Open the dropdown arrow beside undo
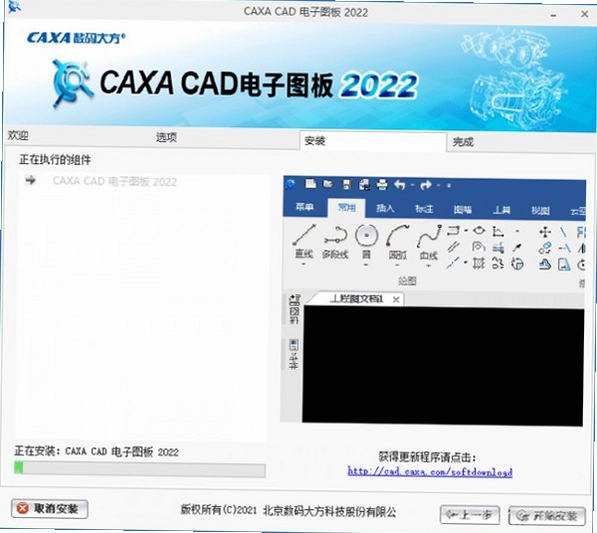 [412, 185]
